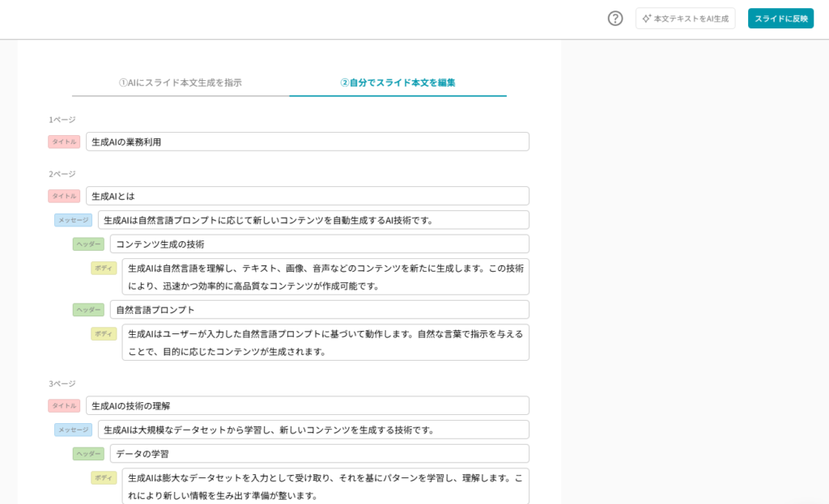Click the body text starting 生成AIはユーザーが入力した
This screenshot has height=504, width=829.
[x=325, y=342]
